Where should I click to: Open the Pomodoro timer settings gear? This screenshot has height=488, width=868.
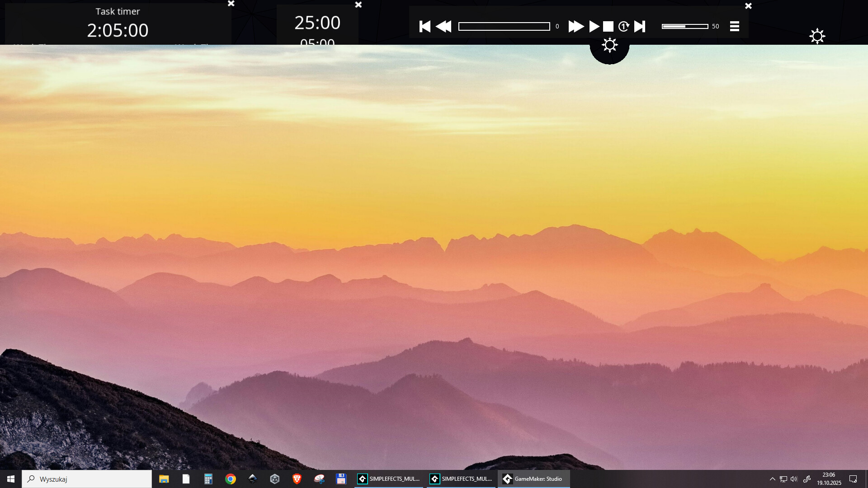click(610, 45)
